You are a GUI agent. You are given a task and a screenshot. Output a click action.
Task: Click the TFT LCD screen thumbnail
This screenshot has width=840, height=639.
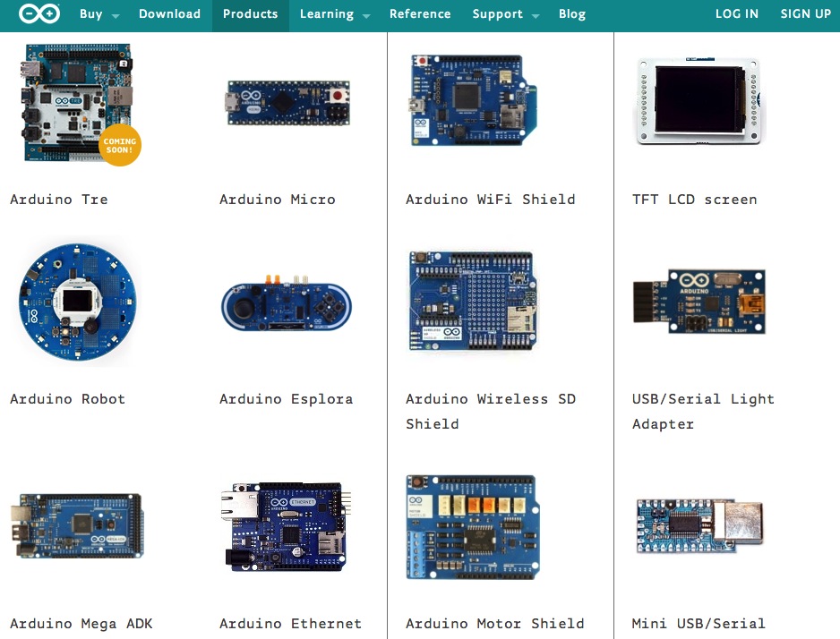[x=699, y=100]
